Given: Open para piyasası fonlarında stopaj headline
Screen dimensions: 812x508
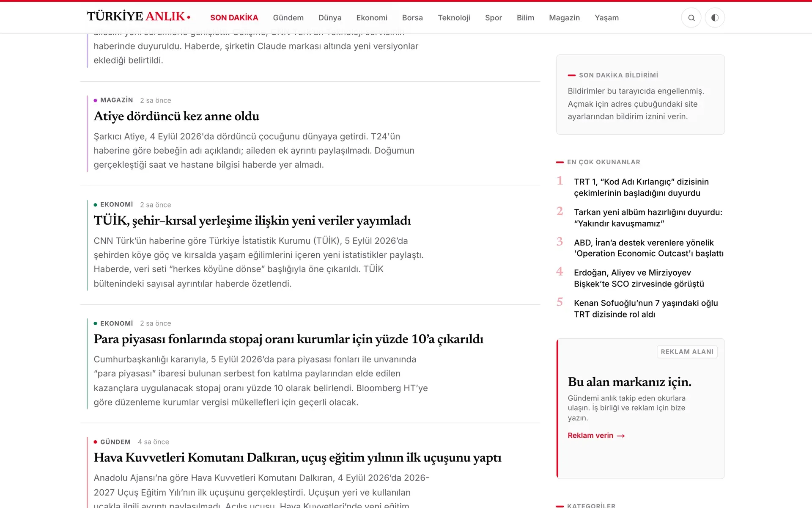Looking at the screenshot, I should pos(288,339).
